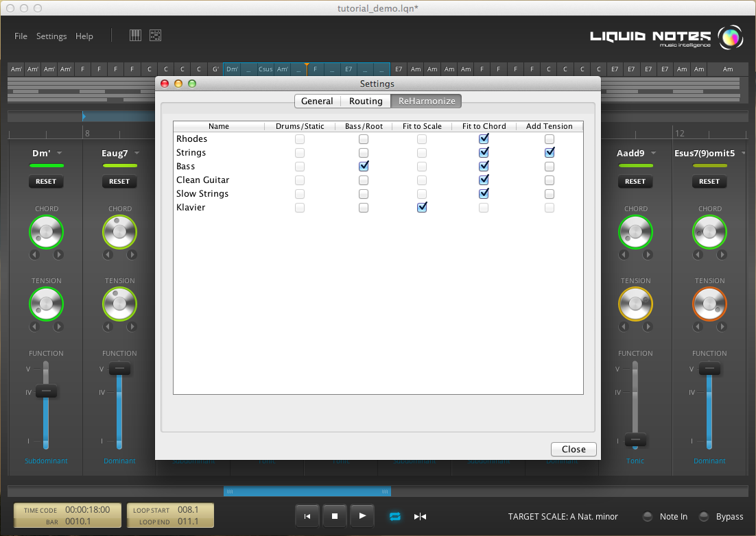756x536 pixels.
Task: Uncheck Fit to Scale for Klavier
Action: [422, 207]
